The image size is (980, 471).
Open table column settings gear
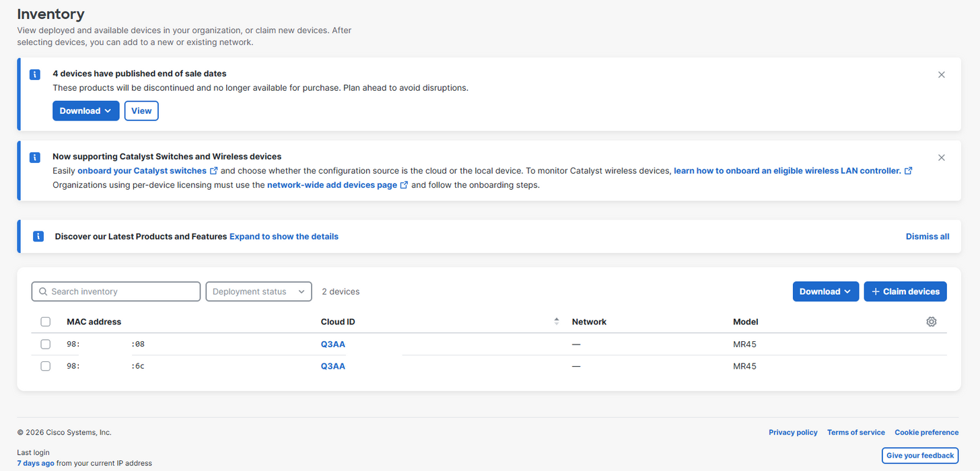(x=932, y=322)
